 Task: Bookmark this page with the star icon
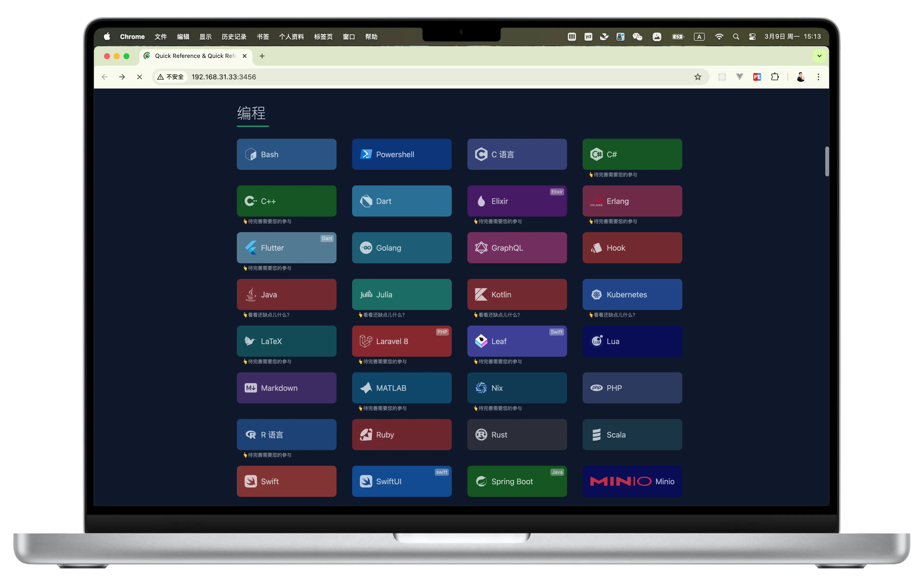[x=698, y=77]
